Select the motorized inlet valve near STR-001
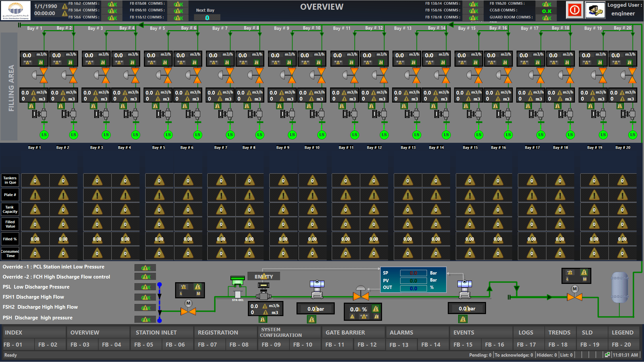The width and height of the screenshot is (644, 362). coord(188,311)
